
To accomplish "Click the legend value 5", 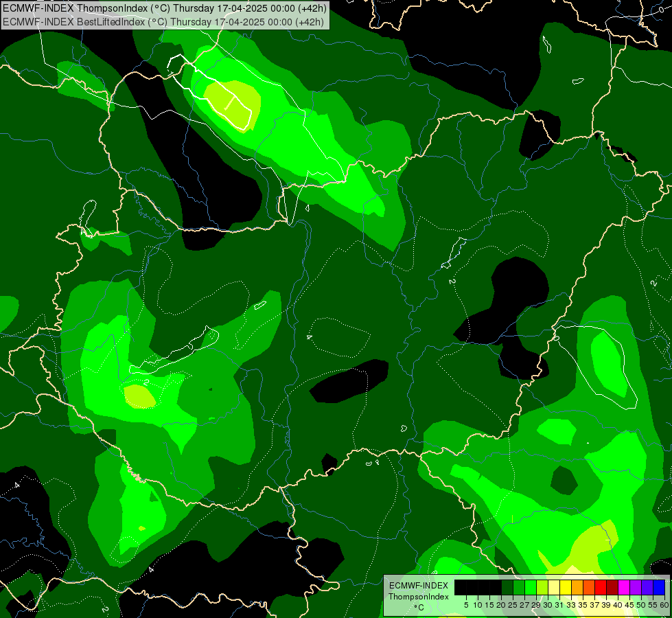I will [466, 605].
